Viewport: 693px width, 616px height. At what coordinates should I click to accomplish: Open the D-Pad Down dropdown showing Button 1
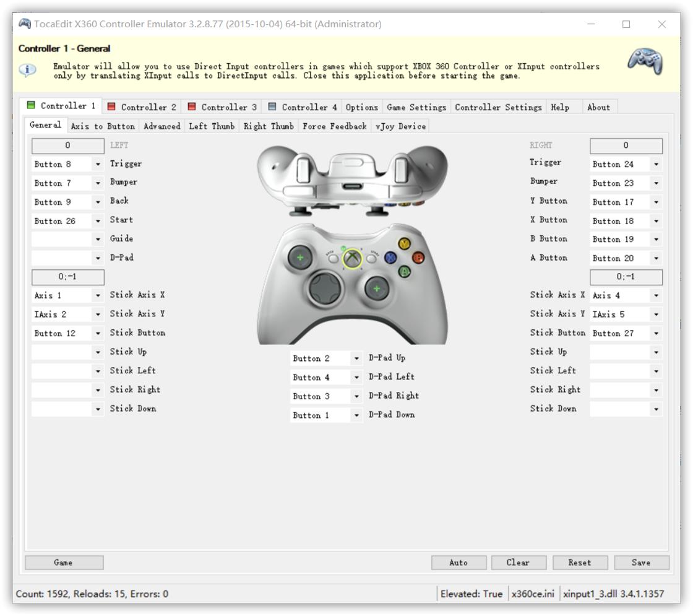(x=326, y=415)
